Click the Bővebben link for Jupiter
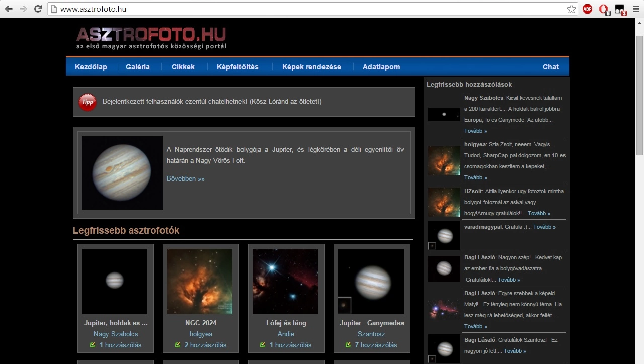The width and height of the screenshot is (644, 364). tap(185, 179)
